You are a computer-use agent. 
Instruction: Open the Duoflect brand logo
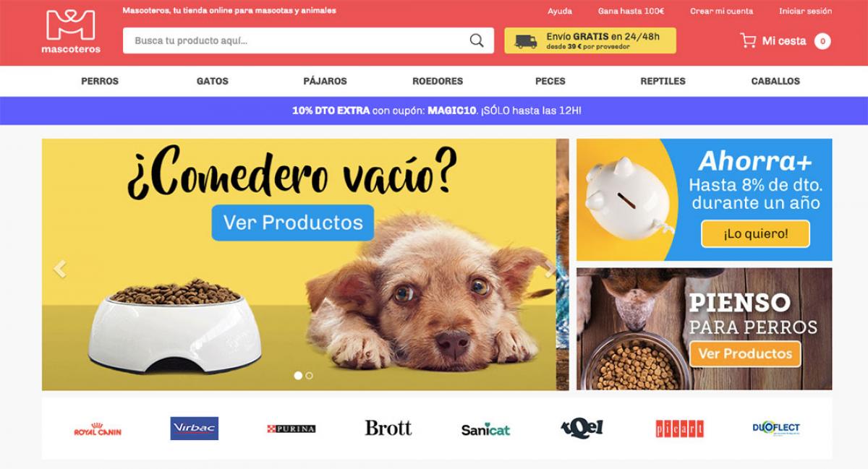pos(776,428)
